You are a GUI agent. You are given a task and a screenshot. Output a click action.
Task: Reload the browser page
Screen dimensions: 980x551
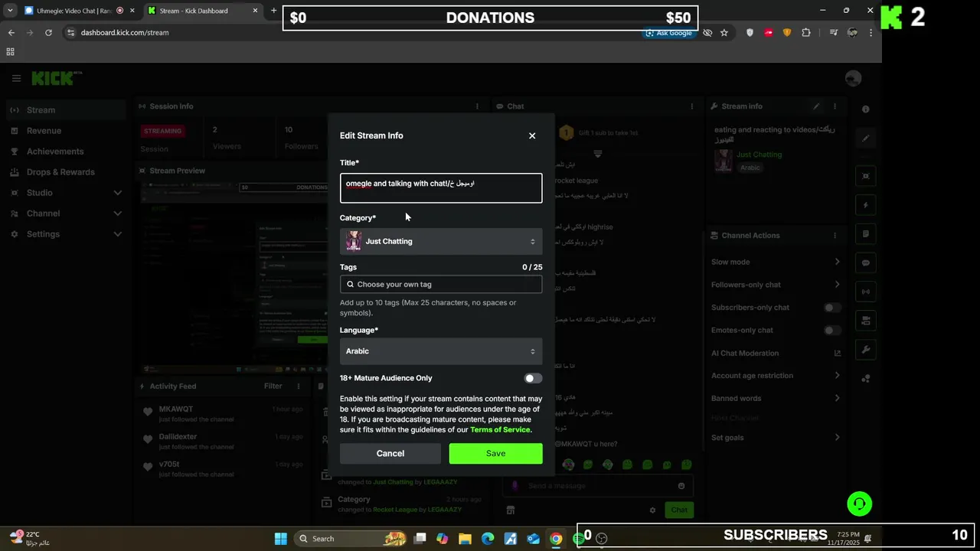click(48, 33)
